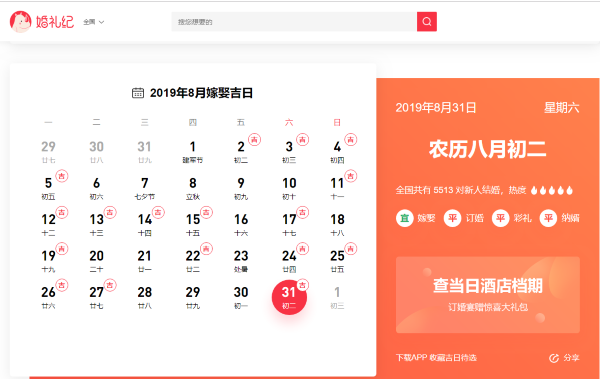Click the 平 badge for 订婚
This screenshot has height=379, width=600.
[x=452, y=218]
